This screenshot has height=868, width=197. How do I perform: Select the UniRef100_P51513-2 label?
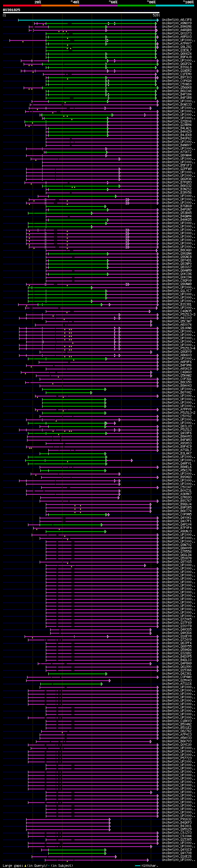[179, 413]
